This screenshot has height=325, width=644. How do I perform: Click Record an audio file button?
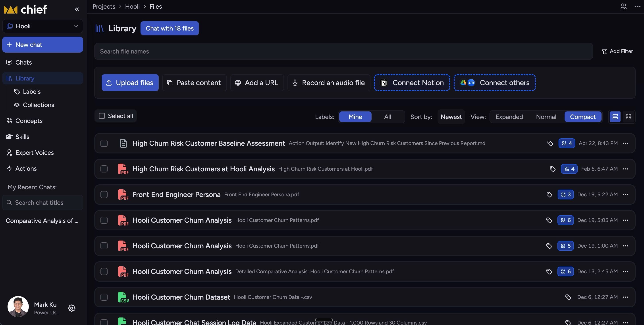coord(329,83)
